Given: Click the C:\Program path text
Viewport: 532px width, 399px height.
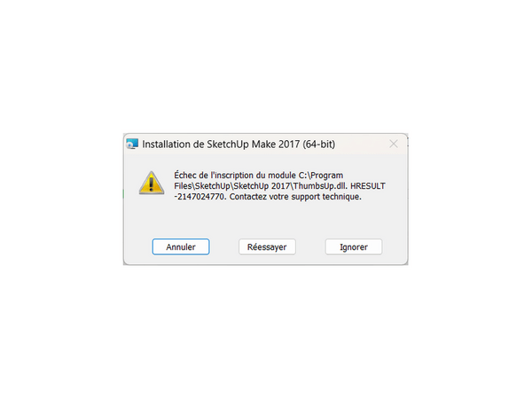Looking at the screenshot, I should tap(321, 176).
